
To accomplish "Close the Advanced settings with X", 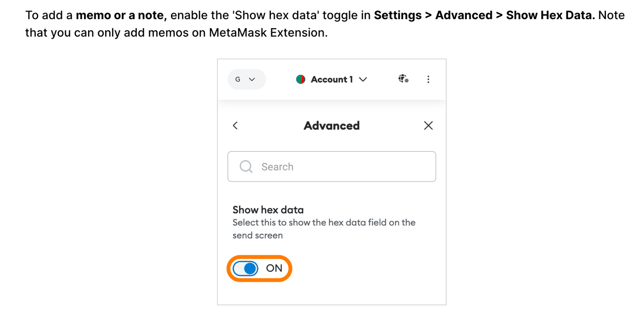I will click(x=428, y=126).
